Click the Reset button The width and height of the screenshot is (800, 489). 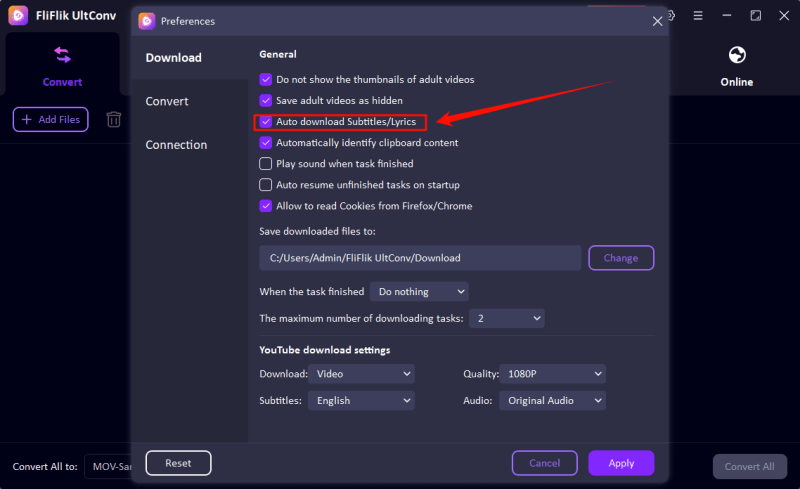(178, 463)
